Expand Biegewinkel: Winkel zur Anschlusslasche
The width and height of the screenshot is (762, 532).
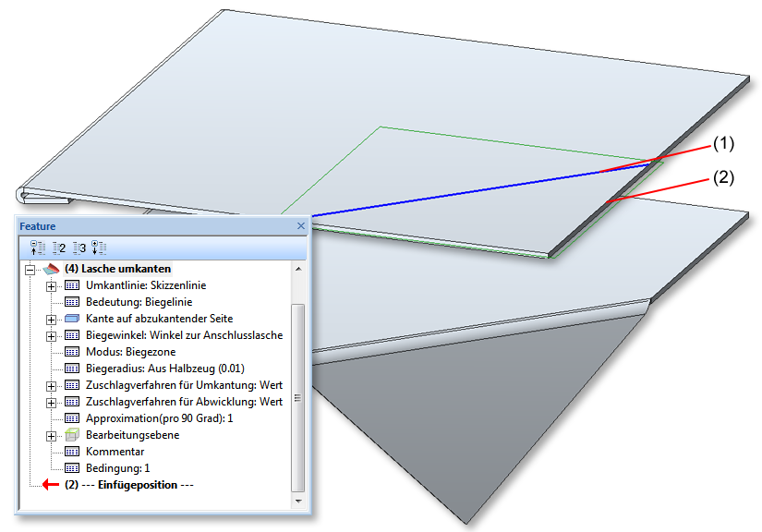[x=51, y=335]
